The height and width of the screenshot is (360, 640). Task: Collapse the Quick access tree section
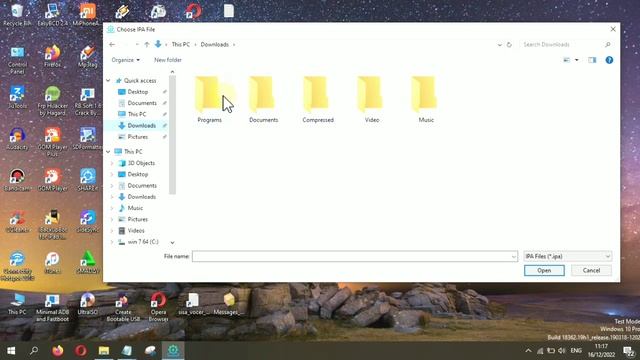click(x=109, y=81)
